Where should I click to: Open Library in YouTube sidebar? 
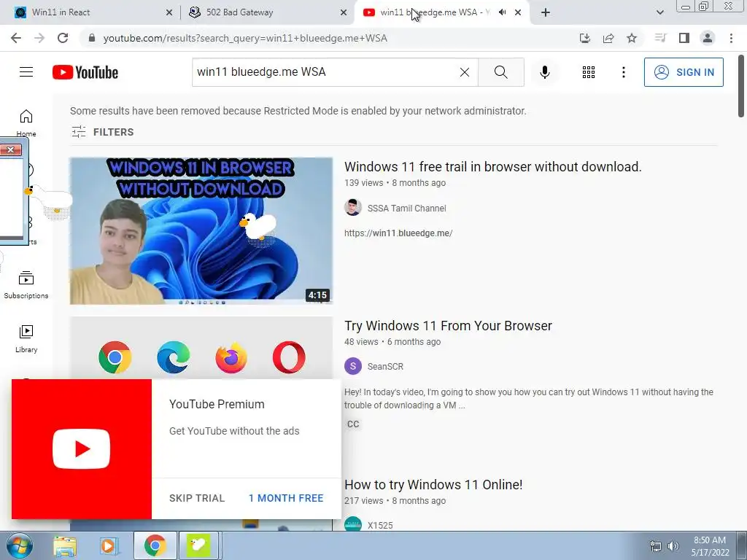26,339
